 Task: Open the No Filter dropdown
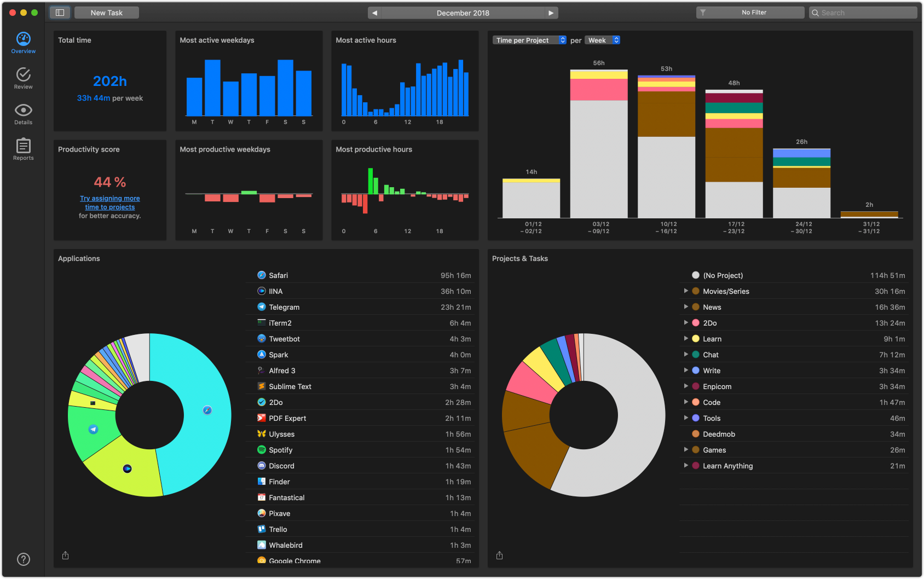[x=750, y=13]
